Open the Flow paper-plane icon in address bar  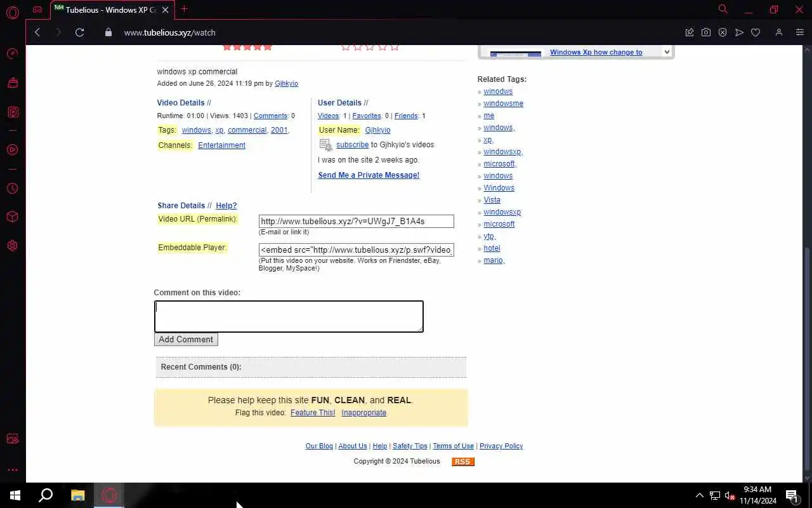739,32
